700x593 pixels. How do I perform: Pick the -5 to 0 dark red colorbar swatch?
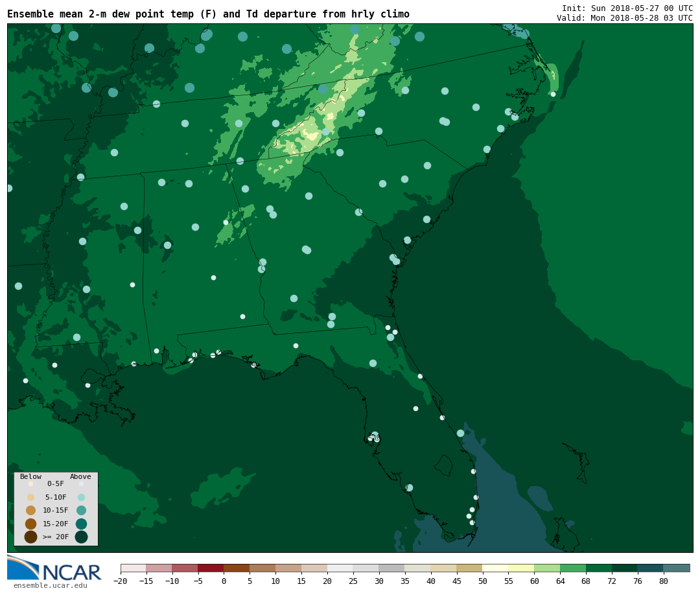click(x=211, y=568)
